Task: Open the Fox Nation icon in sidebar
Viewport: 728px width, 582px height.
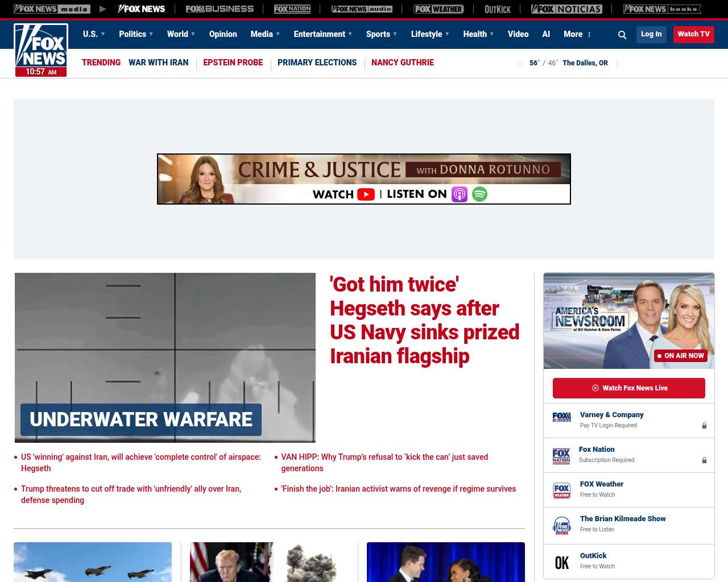Action: [561, 455]
